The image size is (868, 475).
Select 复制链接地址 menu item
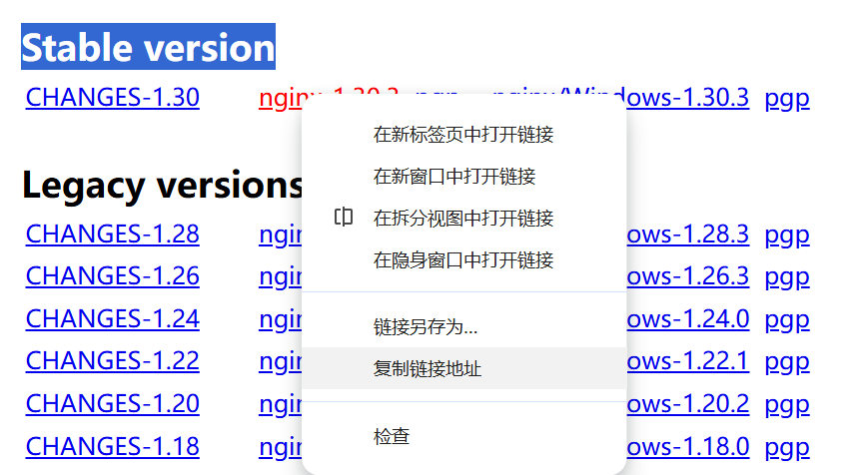pos(463,368)
